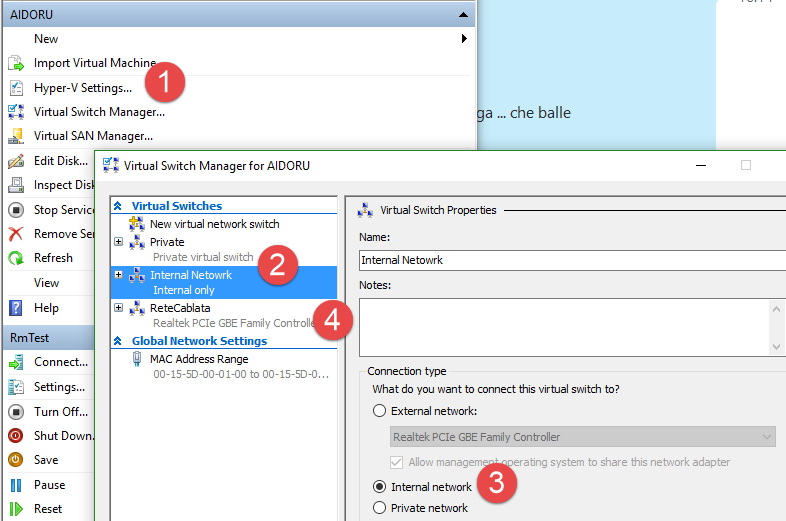The width and height of the screenshot is (786, 521).
Task: Select the Private network radio button
Action: (x=379, y=508)
